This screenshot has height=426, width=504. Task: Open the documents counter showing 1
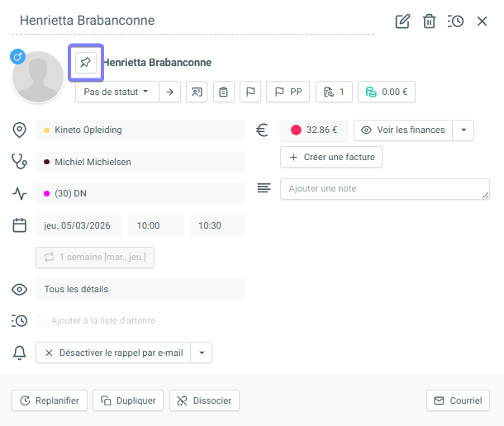[x=334, y=92]
